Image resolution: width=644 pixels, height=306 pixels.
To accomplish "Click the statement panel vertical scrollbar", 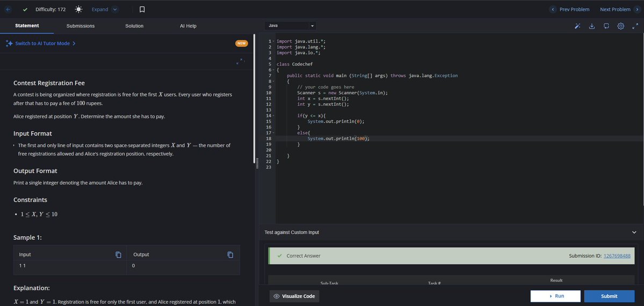I will click(254, 99).
